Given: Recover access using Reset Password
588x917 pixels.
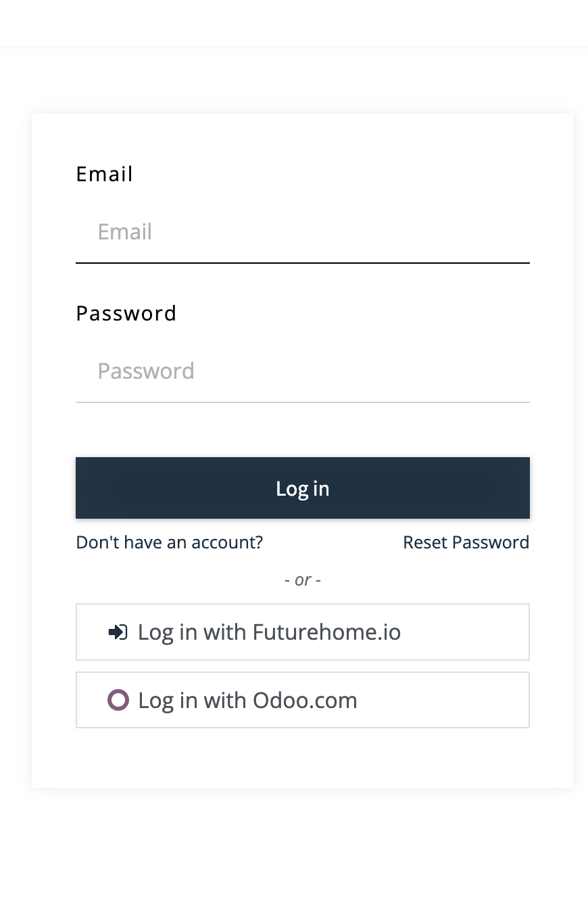Looking at the screenshot, I should click(466, 542).
